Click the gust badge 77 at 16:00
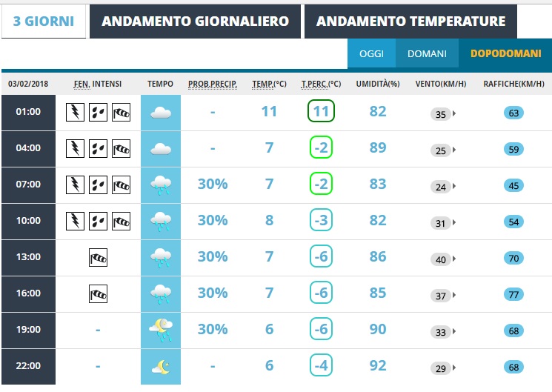Viewport: 552px width, 392px height. [x=513, y=294]
